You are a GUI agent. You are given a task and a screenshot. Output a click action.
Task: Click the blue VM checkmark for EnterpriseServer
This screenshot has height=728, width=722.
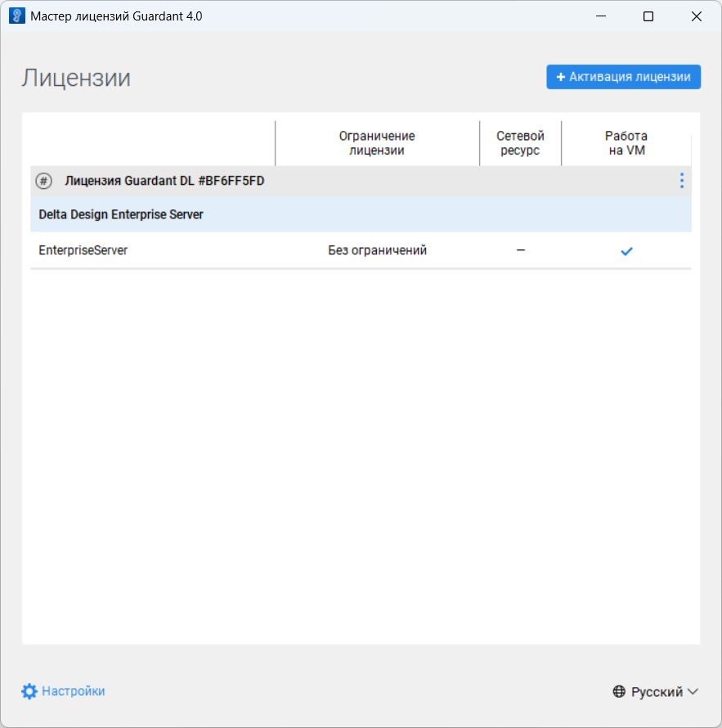click(x=626, y=251)
